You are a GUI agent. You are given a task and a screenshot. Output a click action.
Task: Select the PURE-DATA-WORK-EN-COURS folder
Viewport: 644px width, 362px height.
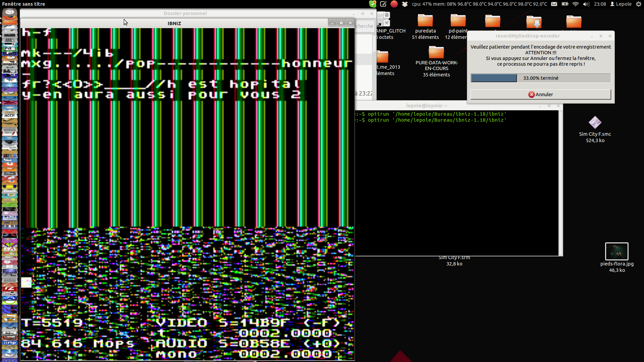[x=436, y=53]
